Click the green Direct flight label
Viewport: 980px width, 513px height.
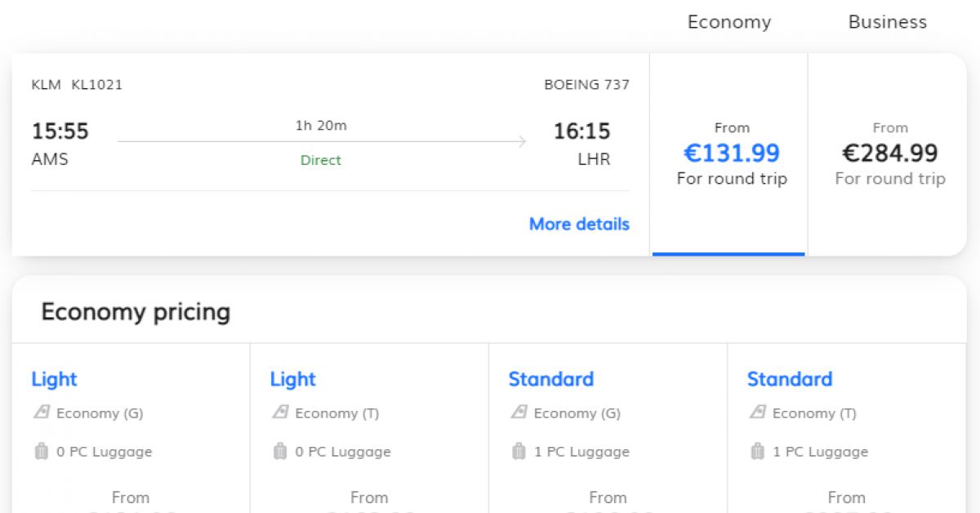click(x=320, y=160)
